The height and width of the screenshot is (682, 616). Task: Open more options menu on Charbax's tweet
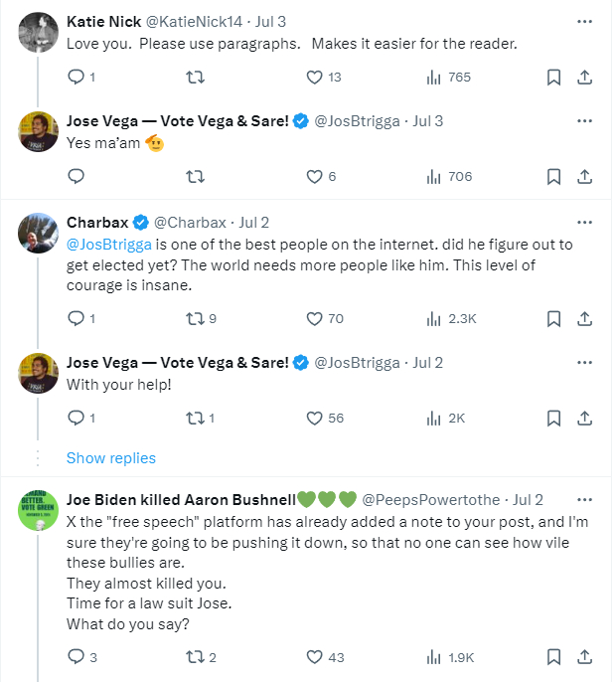click(x=585, y=221)
